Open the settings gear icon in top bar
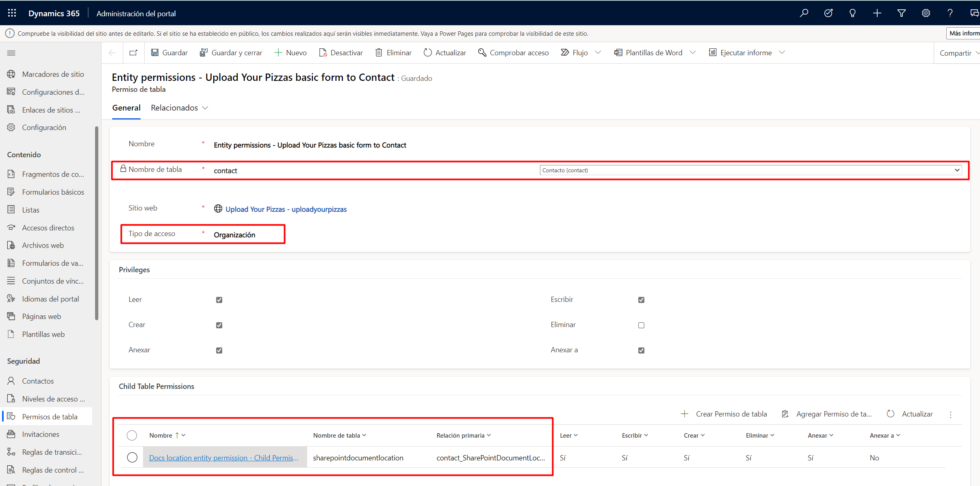Image resolution: width=980 pixels, height=486 pixels. tap(926, 13)
